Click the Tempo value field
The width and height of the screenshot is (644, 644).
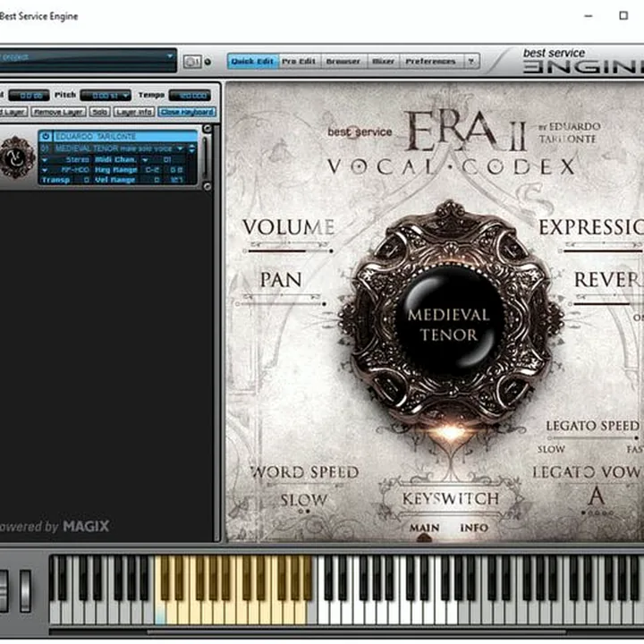pyautogui.click(x=191, y=96)
